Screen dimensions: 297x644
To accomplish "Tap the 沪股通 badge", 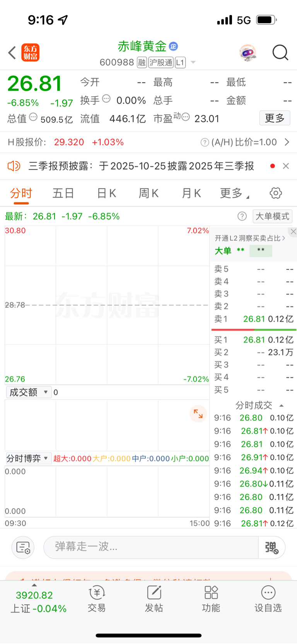I will pos(161,62).
